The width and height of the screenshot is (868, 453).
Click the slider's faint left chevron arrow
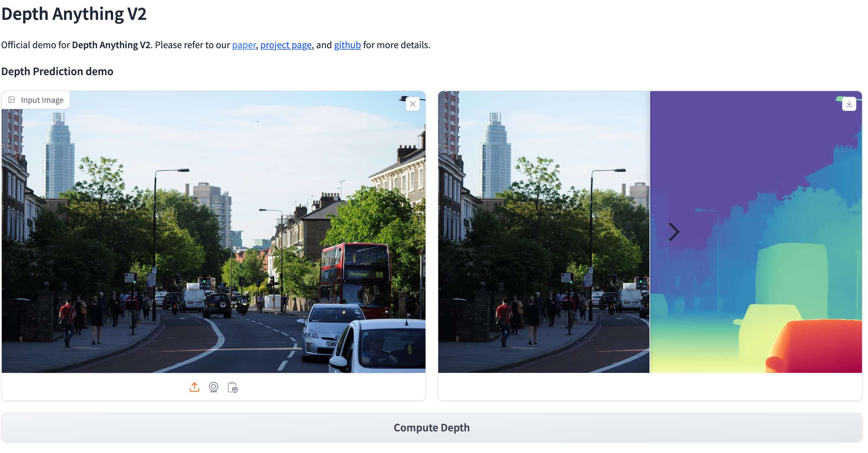[x=626, y=232]
